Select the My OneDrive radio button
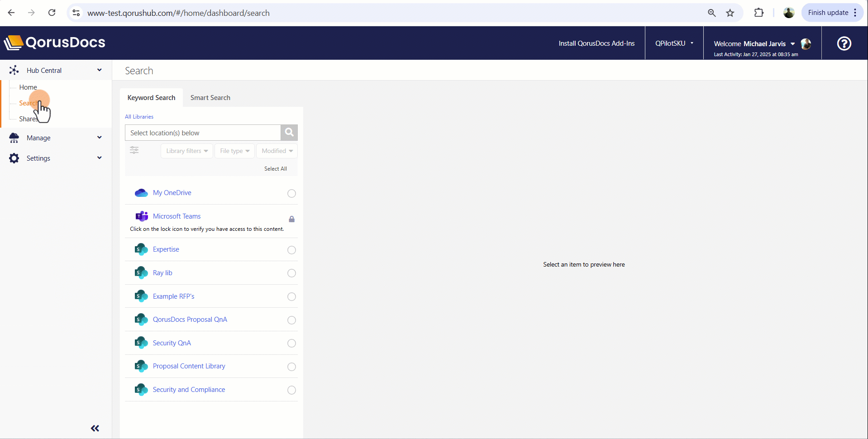Screen dimensions: 868x439 292,193
